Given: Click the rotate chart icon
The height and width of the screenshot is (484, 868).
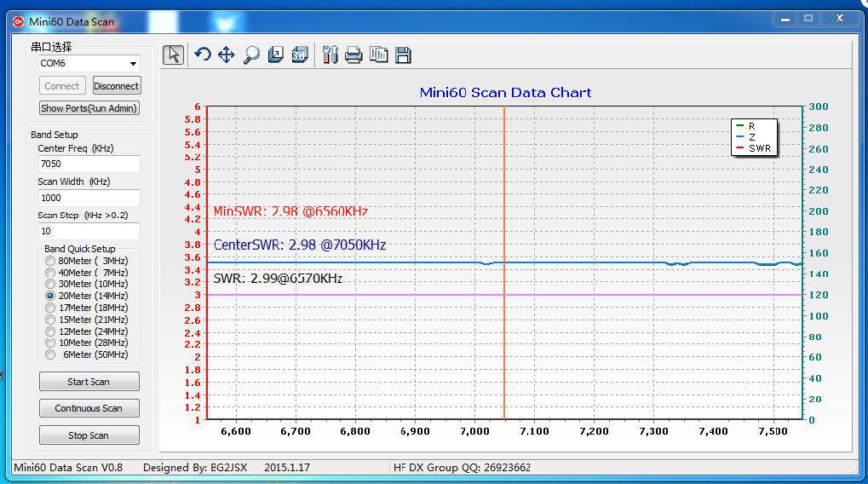Looking at the screenshot, I should (x=203, y=55).
